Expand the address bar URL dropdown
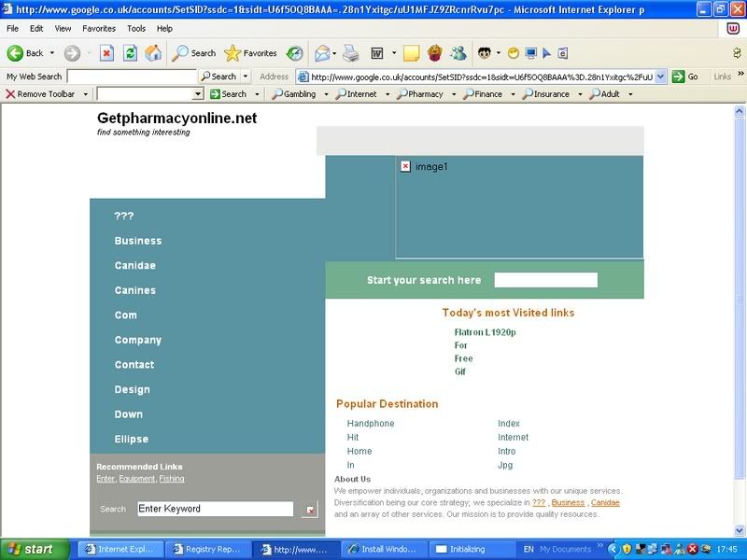747x560 pixels. (661, 77)
